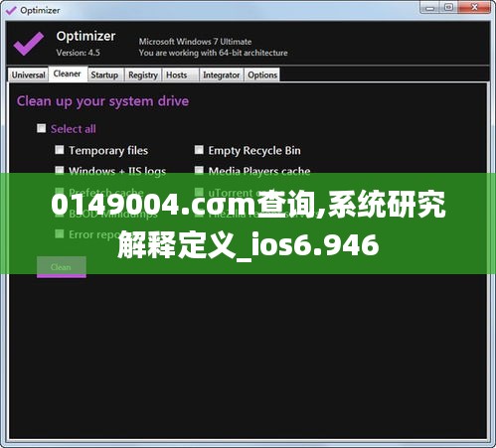
Task: Toggle the Windows + IIS logs checkbox
Action: 60,170
